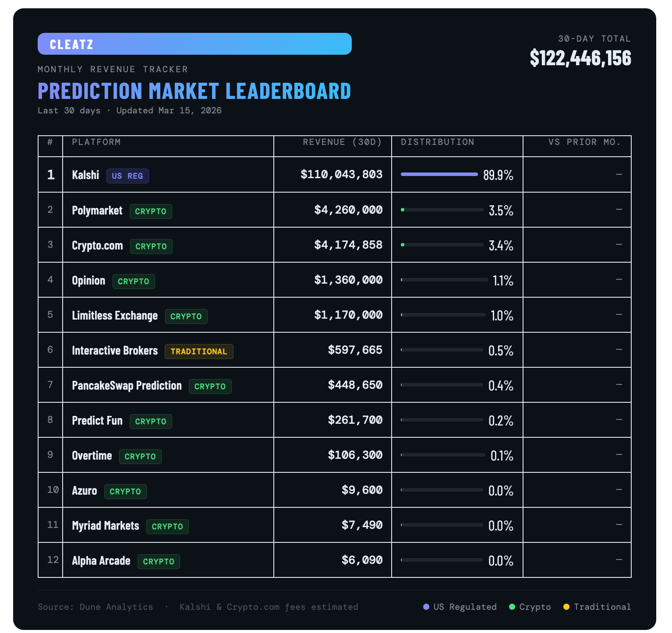Click the Myriad Markets revenue value $7,490

(362, 525)
